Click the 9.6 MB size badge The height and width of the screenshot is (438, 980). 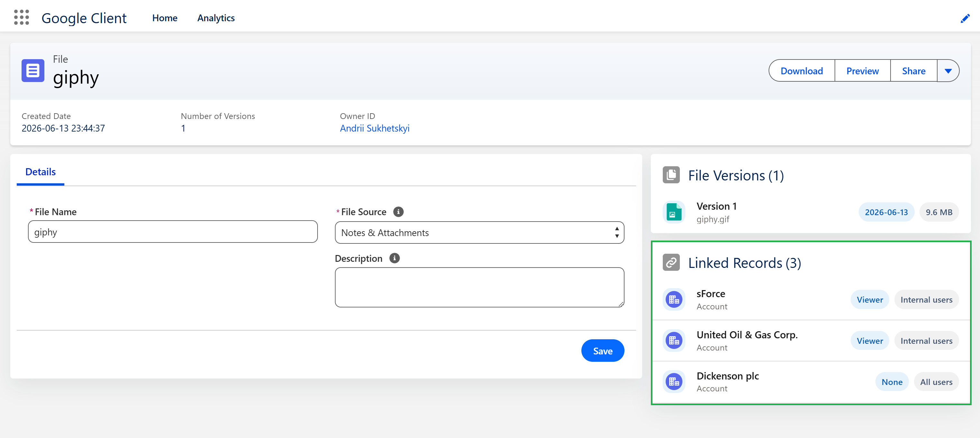click(x=938, y=212)
